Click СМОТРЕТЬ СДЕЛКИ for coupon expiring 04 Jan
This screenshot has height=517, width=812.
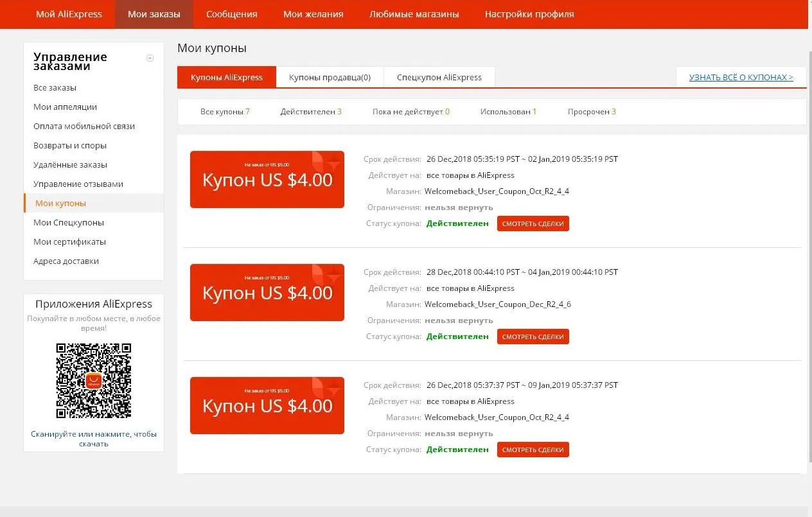(x=533, y=337)
